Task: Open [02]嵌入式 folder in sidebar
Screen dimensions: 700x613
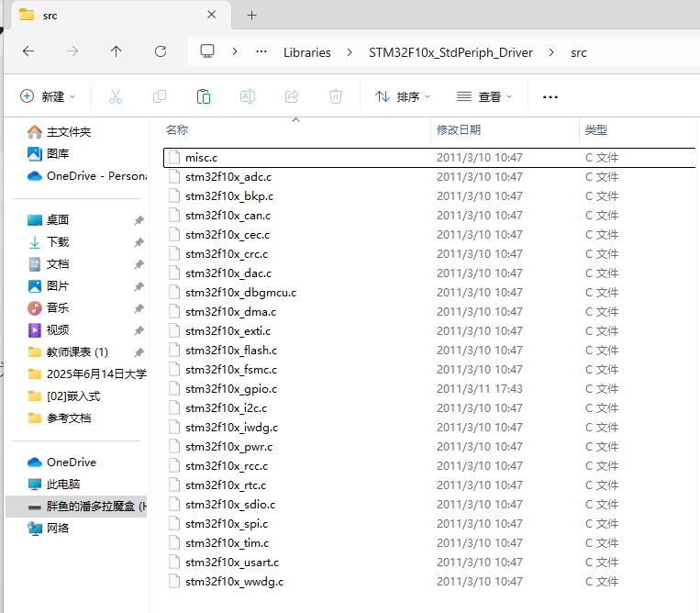Action: (x=64, y=396)
